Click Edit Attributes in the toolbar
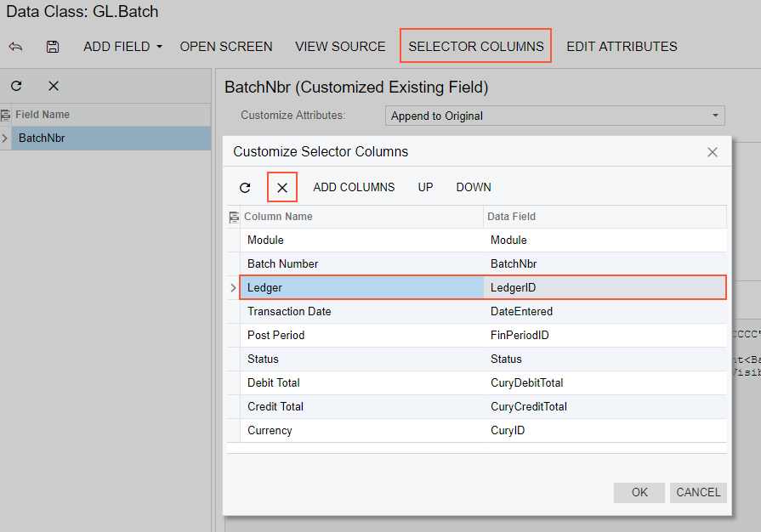The image size is (761, 532). coord(622,47)
